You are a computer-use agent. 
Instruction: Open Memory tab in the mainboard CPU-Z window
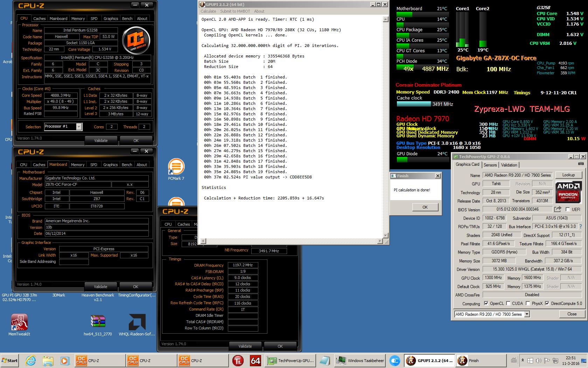coord(78,165)
